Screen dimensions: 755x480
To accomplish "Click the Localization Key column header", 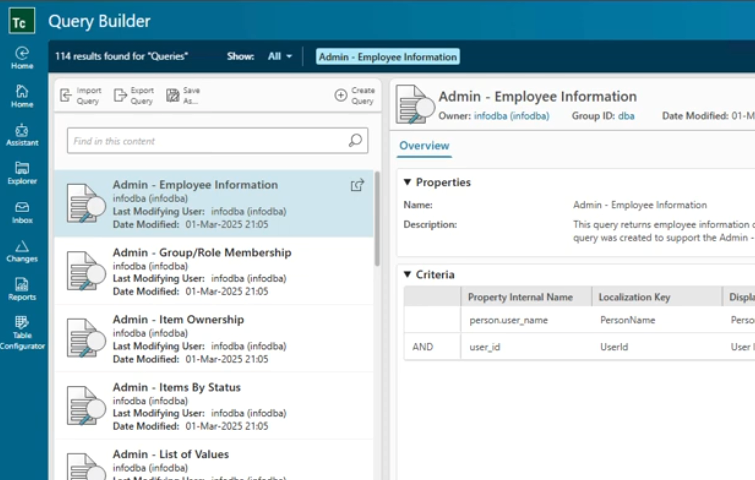I will [657, 297].
